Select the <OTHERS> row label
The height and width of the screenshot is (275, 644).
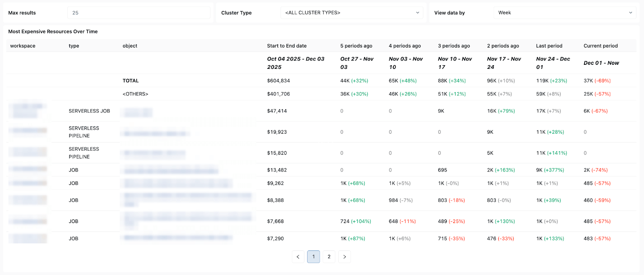tap(135, 94)
